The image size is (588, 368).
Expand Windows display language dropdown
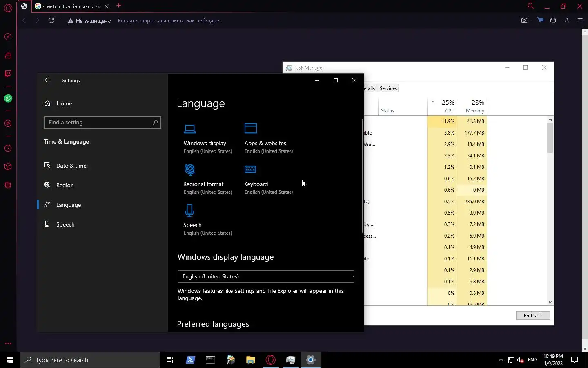pyautogui.click(x=266, y=276)
